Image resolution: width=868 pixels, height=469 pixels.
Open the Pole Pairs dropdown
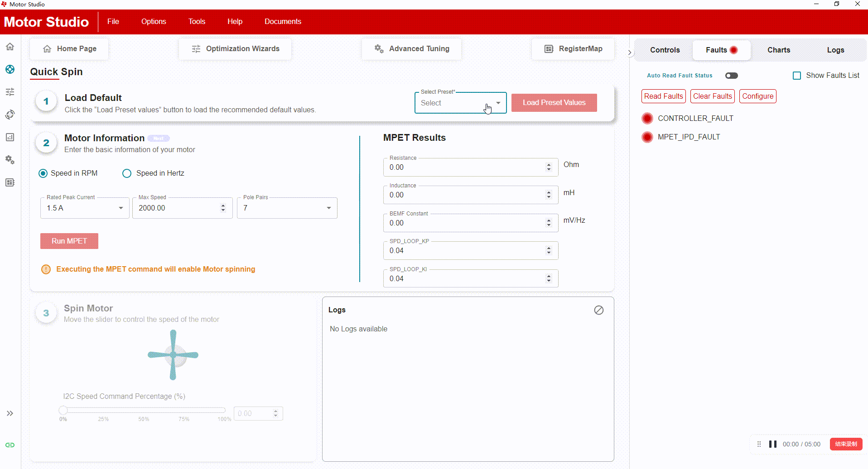287,208
